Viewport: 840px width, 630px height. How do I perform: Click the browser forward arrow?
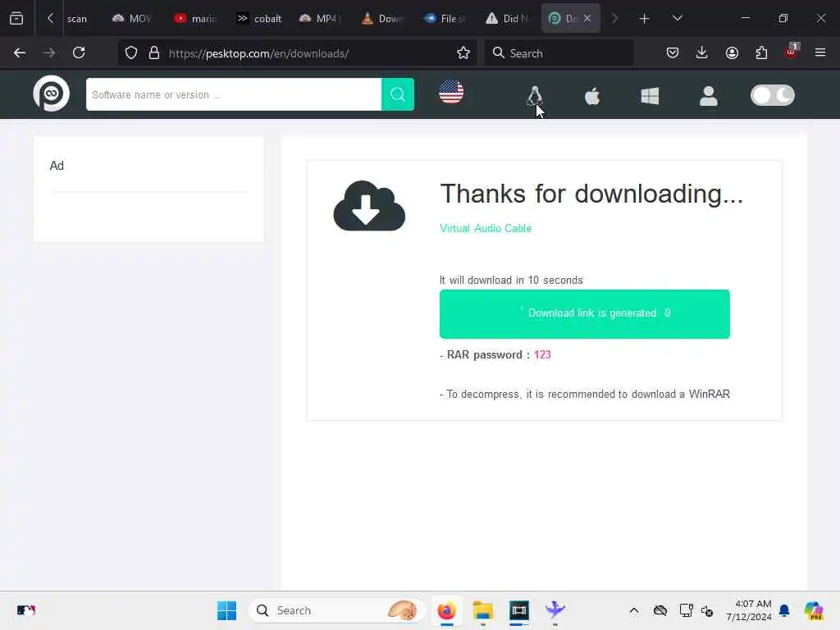coord(49,53)
